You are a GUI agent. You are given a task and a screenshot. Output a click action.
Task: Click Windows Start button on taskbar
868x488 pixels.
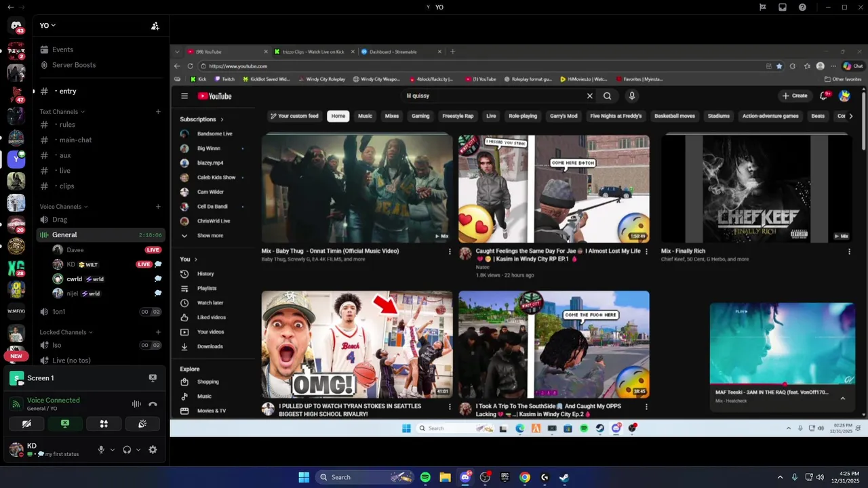tap(304, 477)
